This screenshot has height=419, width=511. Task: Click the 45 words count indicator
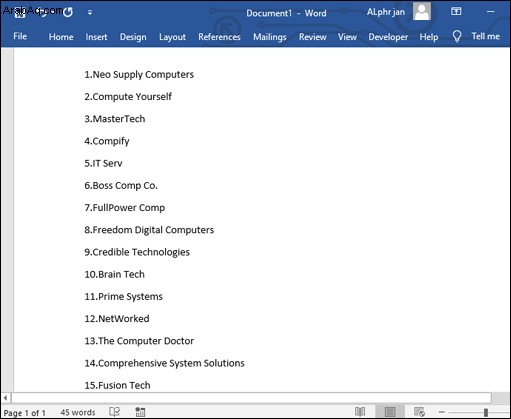point(78,412)
